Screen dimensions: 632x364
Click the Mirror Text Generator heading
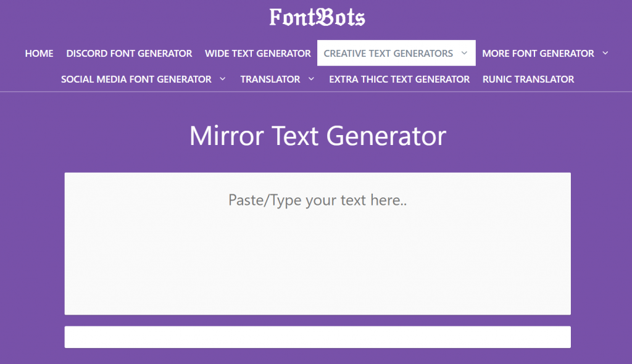click(317, 136)
